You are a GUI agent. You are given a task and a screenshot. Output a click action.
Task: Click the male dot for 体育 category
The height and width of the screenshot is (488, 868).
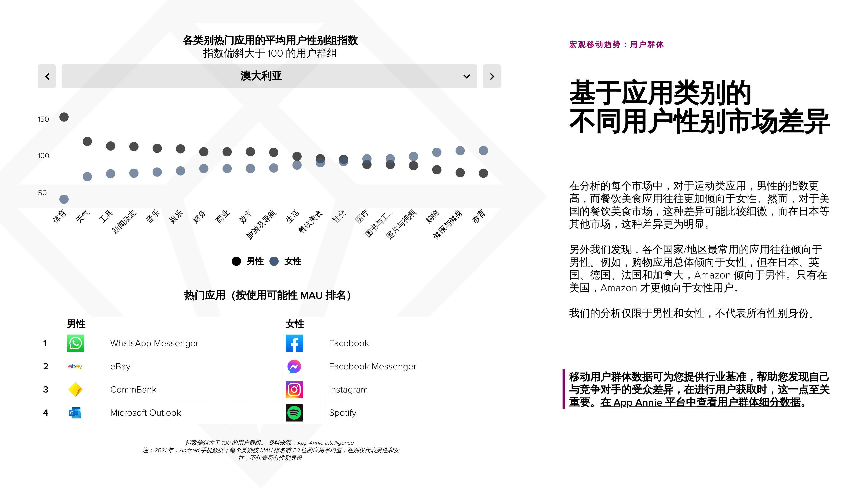point(64,117)
